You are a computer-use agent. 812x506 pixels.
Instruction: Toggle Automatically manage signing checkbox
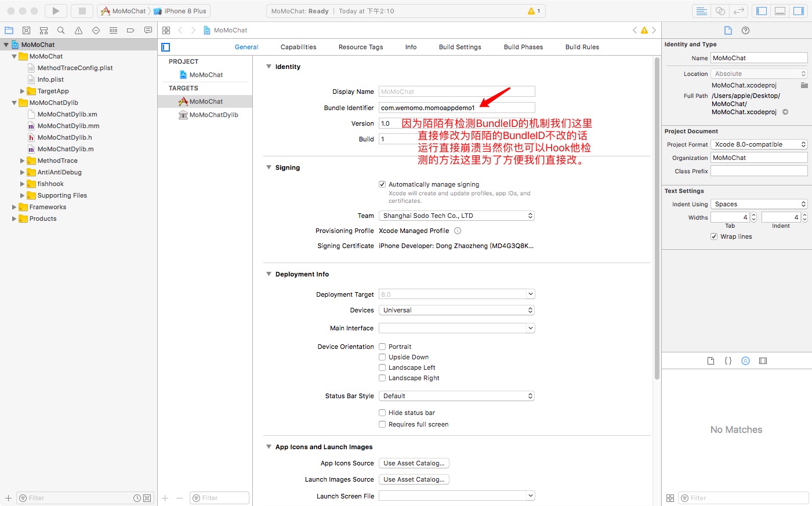pos(382,184)
